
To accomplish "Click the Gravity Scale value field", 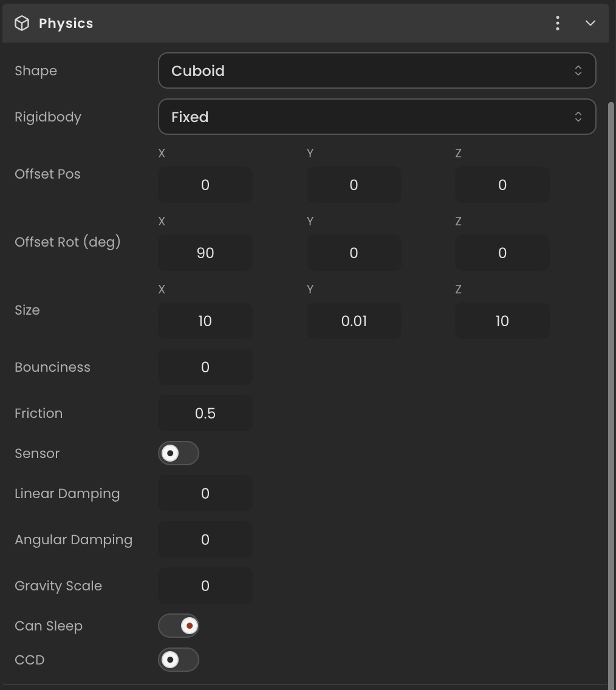I will 205,586.
